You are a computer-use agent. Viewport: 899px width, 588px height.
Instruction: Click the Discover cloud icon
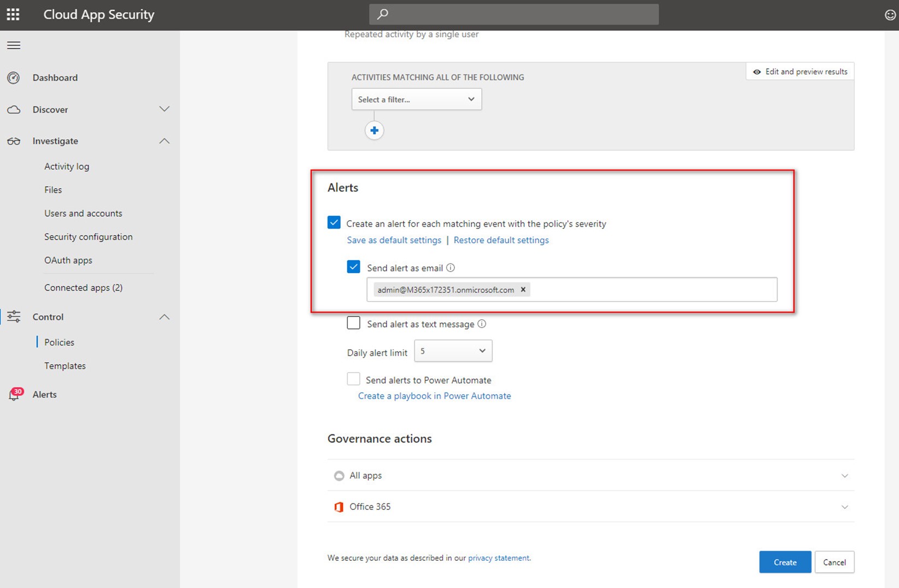[x=14, y=110]
